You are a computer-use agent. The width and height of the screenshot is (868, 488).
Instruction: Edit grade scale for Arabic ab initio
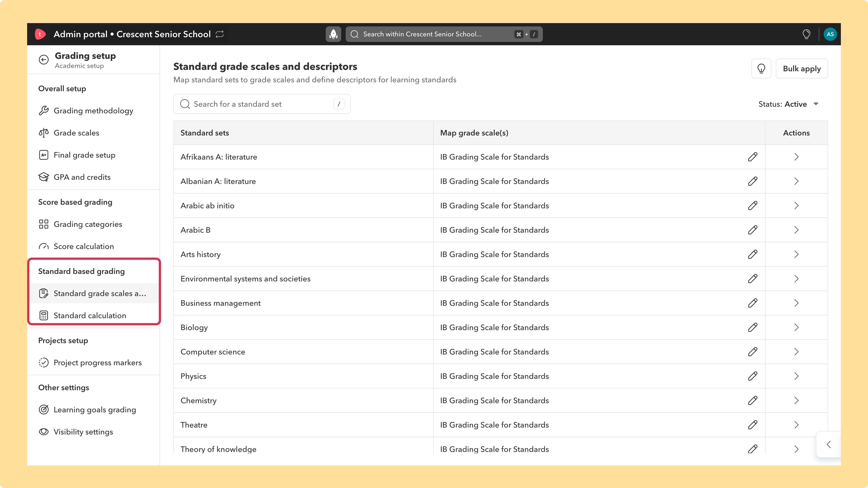pos(753,205)
